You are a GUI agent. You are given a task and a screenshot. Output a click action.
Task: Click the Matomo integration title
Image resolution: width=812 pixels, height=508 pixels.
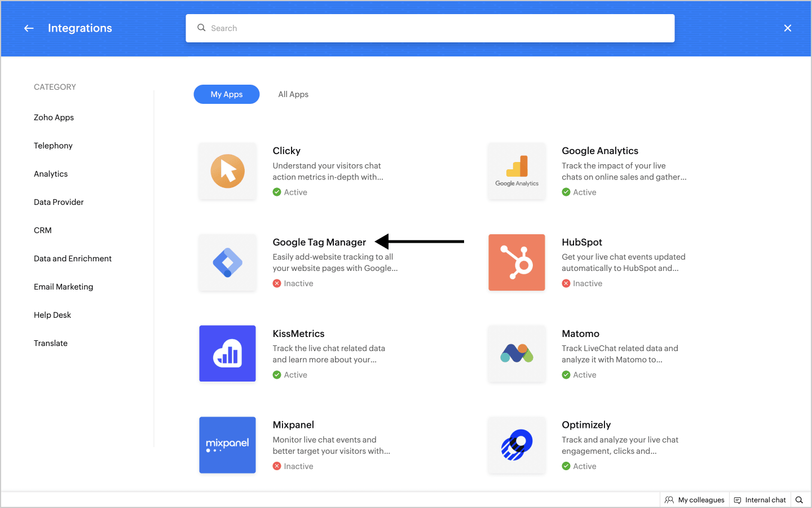click(580, 334)
